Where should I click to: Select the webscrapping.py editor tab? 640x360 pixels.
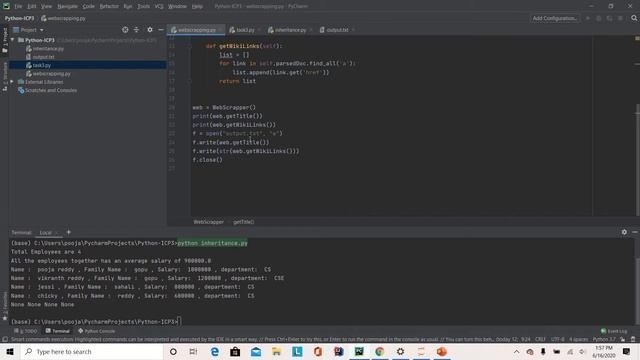[196, 30]
